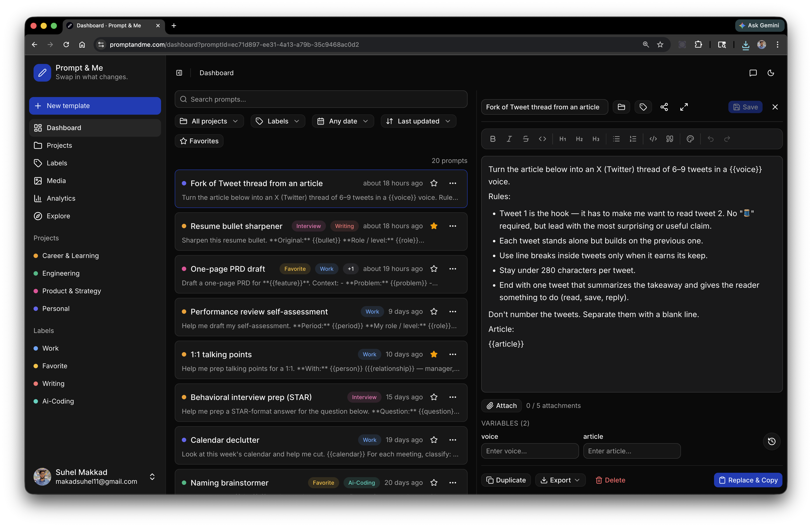Image resolution: width=812 pixels, height=527 pixels.
Task: Apply strikethrough formatting in the editor
Action: [x=526, y=139]
